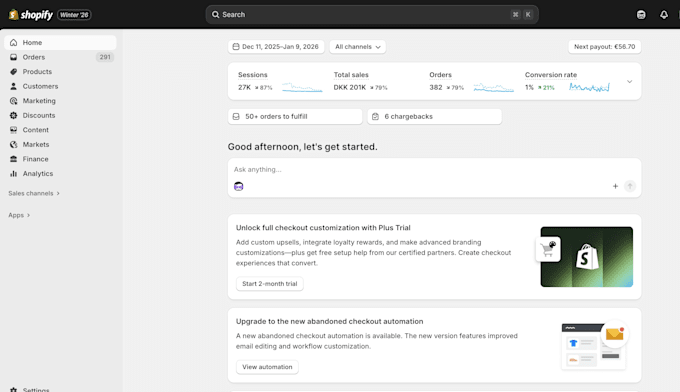Click the Products tag icon
Viewport: 680px width, 392px height.
pos(13,72)
